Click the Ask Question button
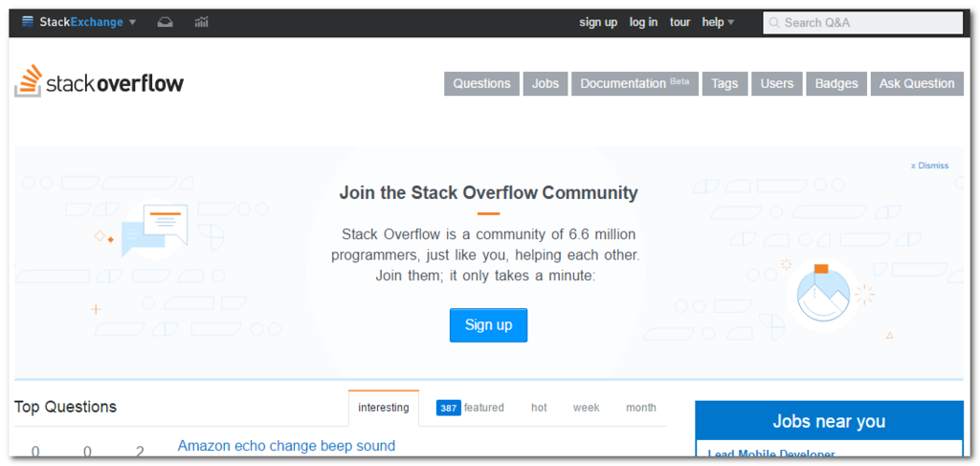The height and width of the screenshot is (466, 980). point(917,83)
